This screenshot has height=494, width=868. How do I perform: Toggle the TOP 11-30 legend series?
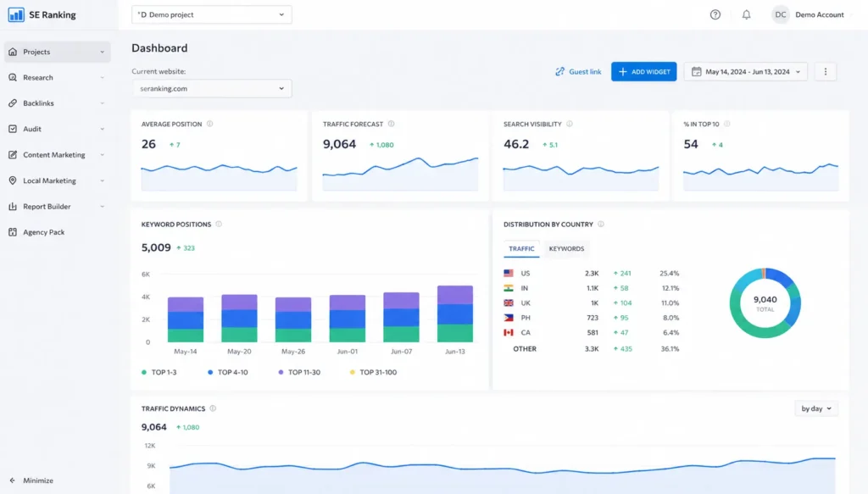point(299,372)
